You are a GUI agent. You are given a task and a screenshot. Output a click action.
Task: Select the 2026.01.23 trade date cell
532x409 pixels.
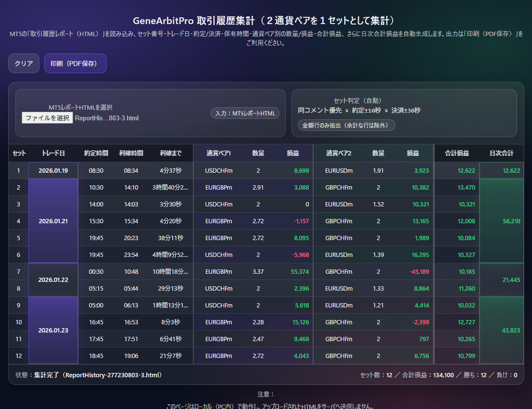[53, 331]
